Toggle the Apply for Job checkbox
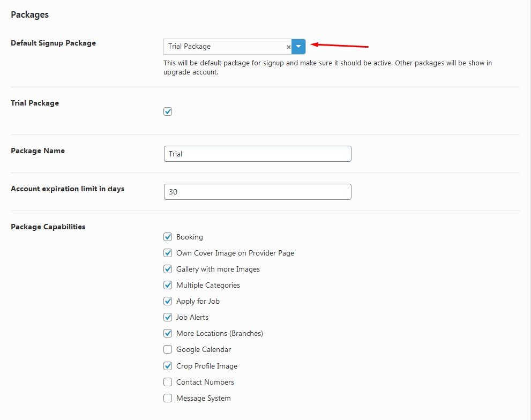The height and width of the screenshot is (420, 531). (x=168, y=301)
